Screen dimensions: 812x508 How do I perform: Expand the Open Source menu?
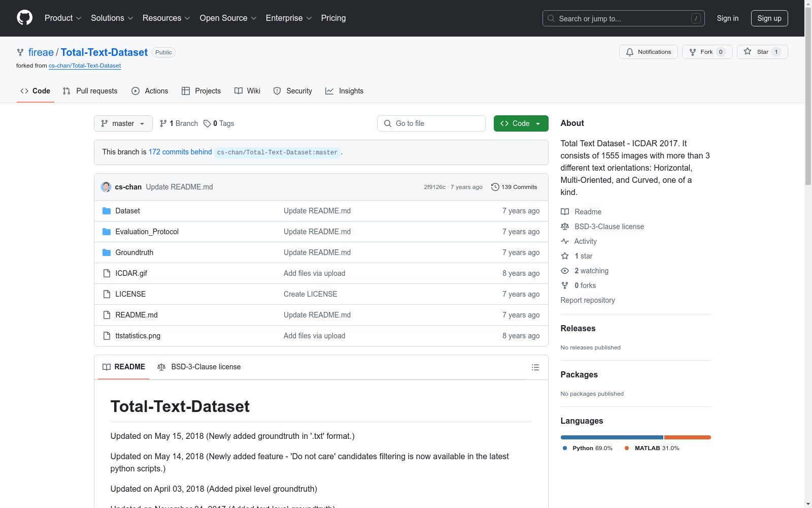(228, 18)
